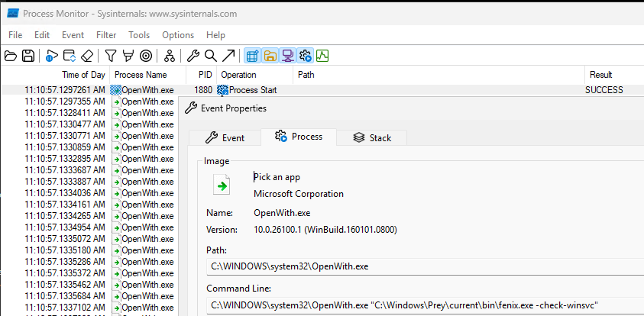The image size is (644, 316).
Task: Select event row at 11:10:57.1335372 AM
Action: (89, 273)
